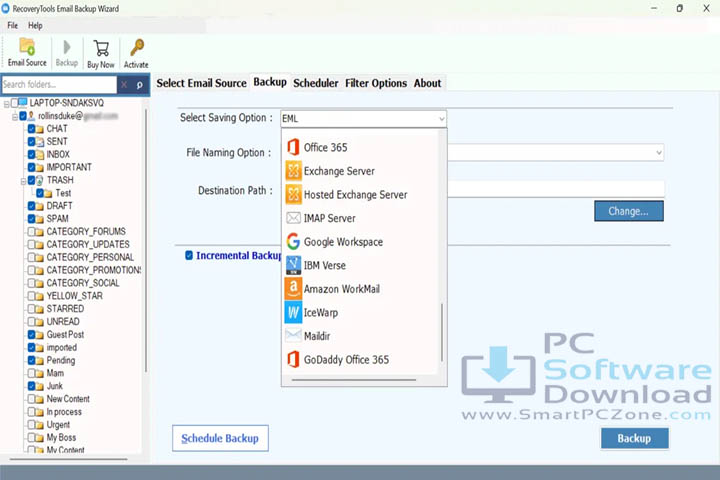The height and width of the screenshot is (480, 720).
Task: Check the Urgent folder checkbox
Action: tap(31, 424)
